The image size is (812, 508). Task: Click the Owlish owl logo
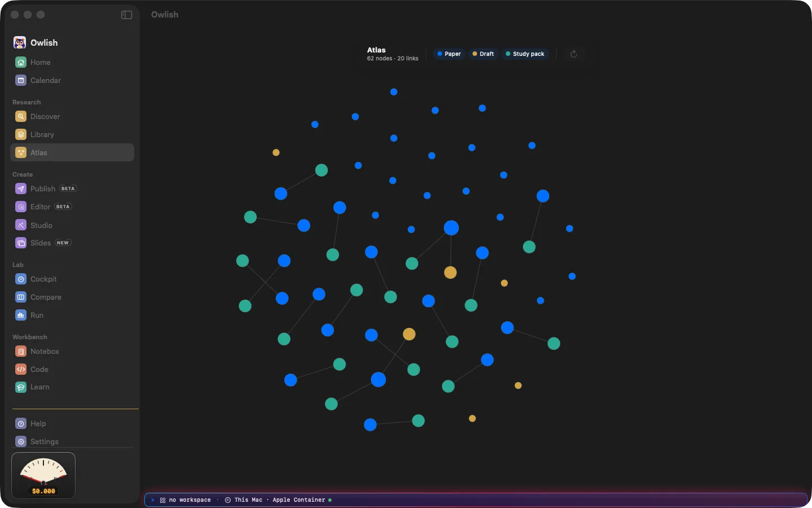20,42
